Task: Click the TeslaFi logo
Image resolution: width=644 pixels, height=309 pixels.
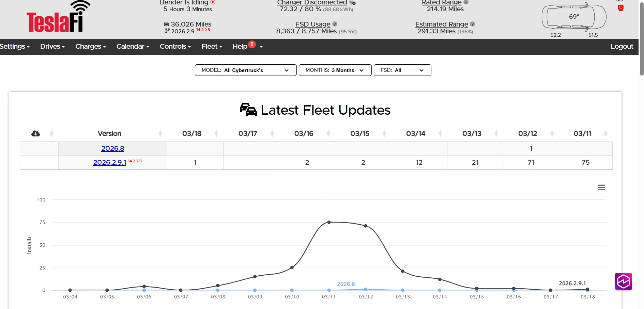Action: (58, 17)
